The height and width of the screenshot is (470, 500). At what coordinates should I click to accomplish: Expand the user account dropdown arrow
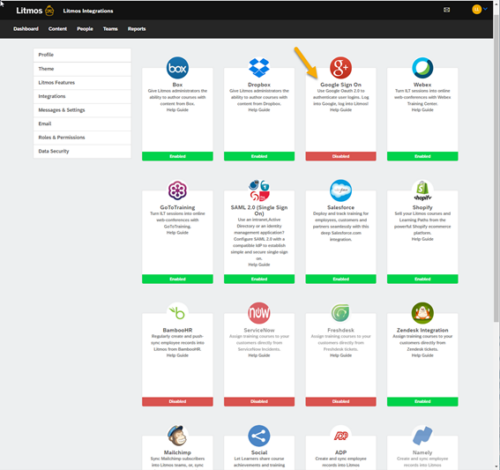(x=485, y=9)
